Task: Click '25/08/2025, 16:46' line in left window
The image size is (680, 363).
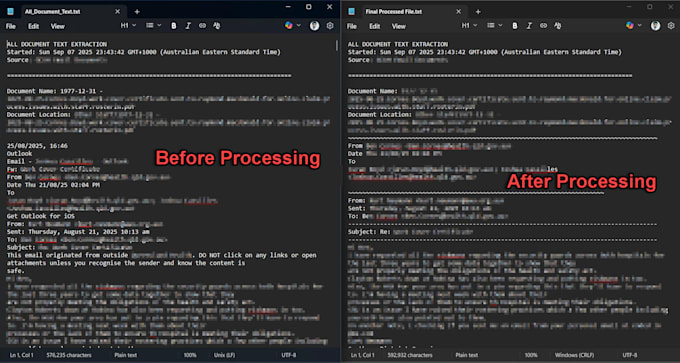Action: click(x=37, y=146)
